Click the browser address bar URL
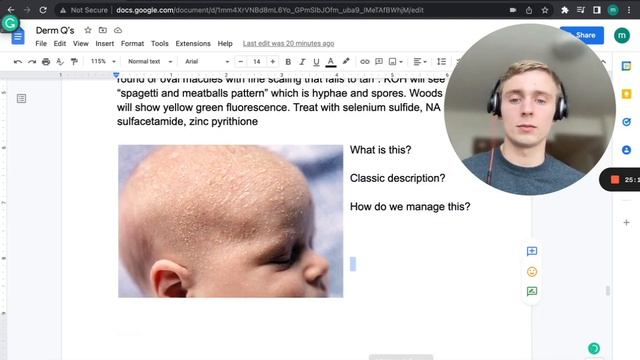Screen dimensions: 640x360 pyautogui.click(x=269, y=10)
